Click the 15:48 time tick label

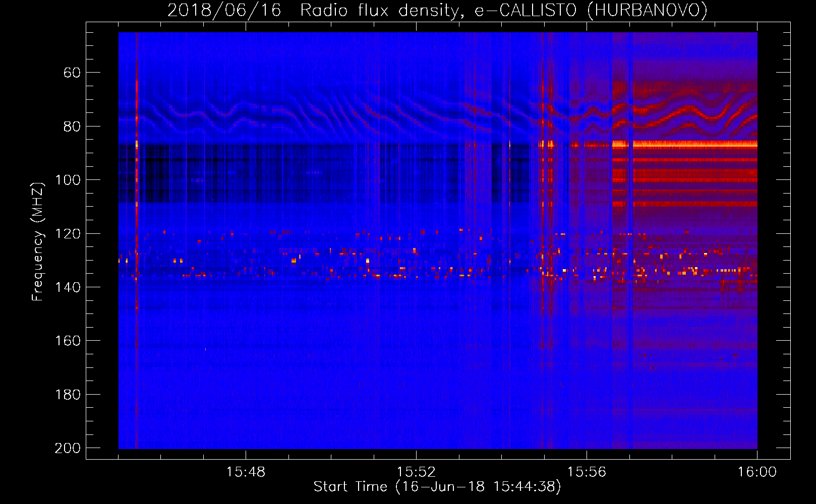point(246,472)
